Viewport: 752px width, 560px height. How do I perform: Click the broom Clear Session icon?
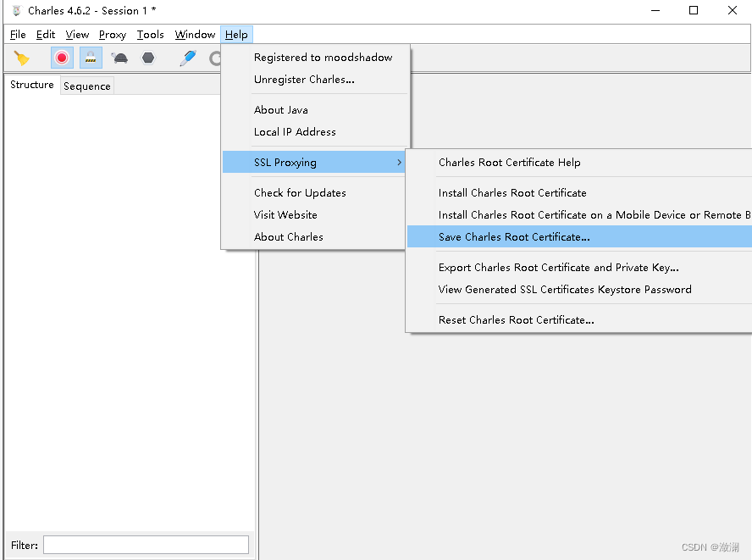(x=21, y=58)
